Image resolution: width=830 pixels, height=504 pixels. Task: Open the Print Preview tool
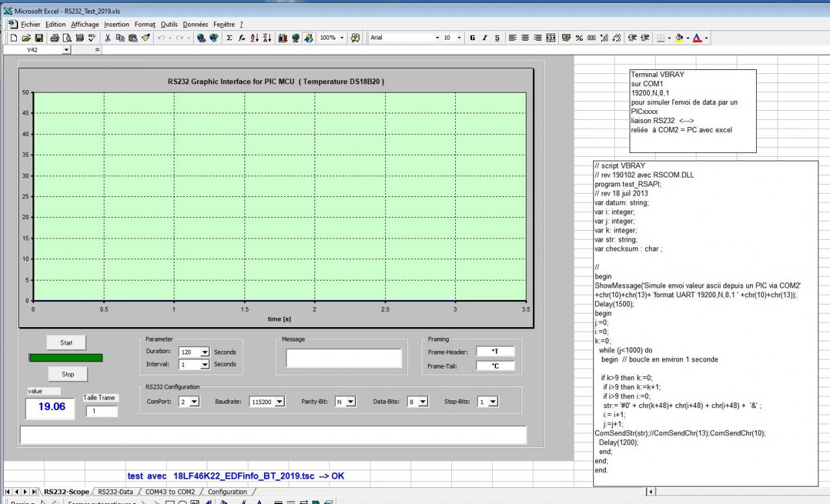point(67,38)
